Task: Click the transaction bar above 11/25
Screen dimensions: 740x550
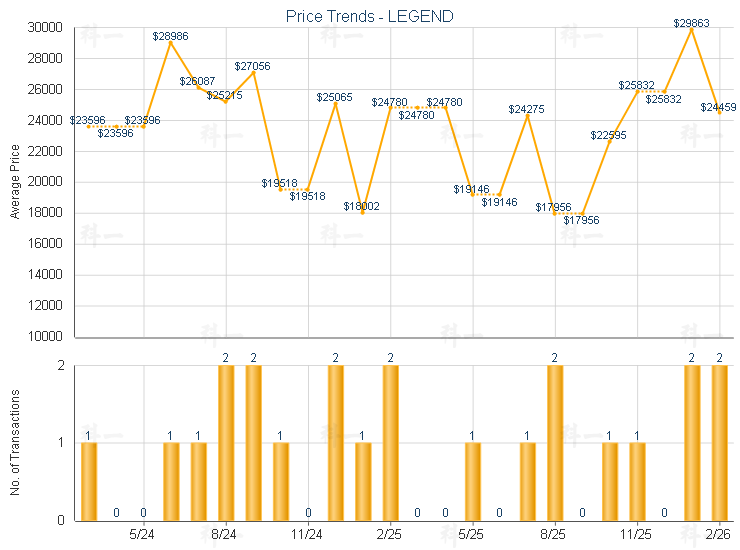Action: [637, 480]
